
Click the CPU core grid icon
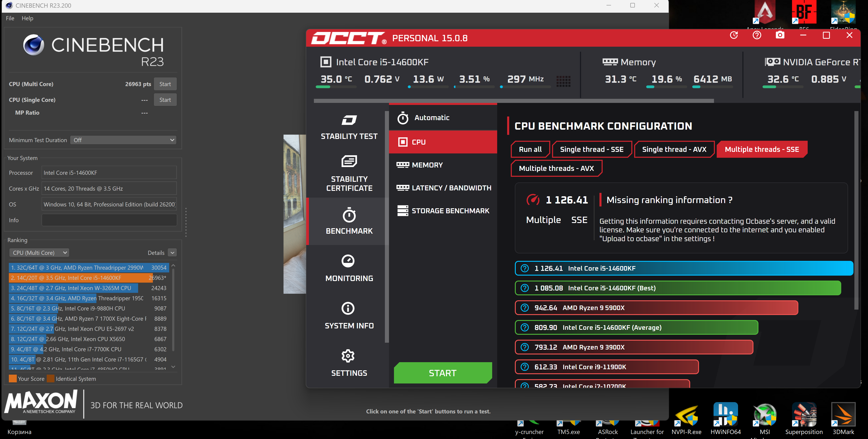click(563, 81)
